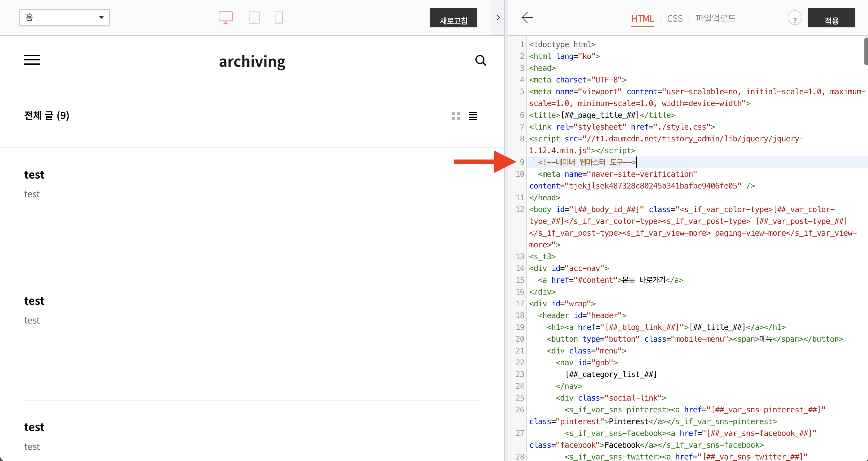Click the search magnifier icon

(x=481, y=60)
